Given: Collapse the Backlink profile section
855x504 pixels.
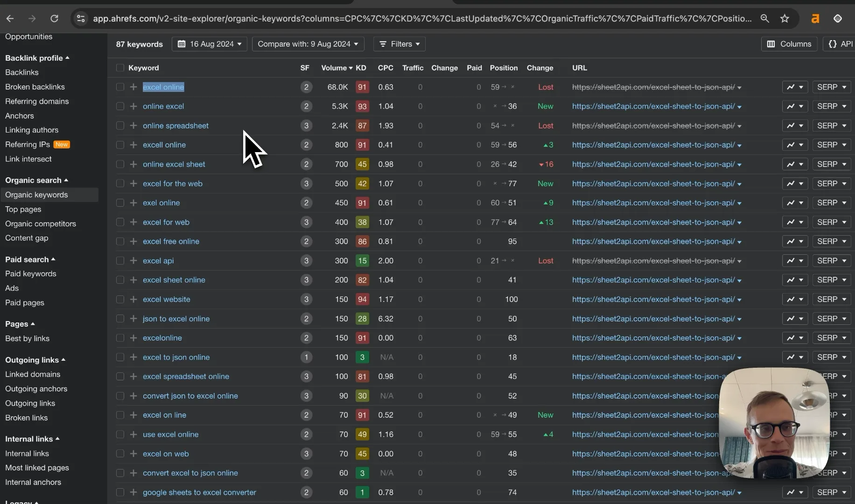Looking at the screenshot, I should 37,58.
